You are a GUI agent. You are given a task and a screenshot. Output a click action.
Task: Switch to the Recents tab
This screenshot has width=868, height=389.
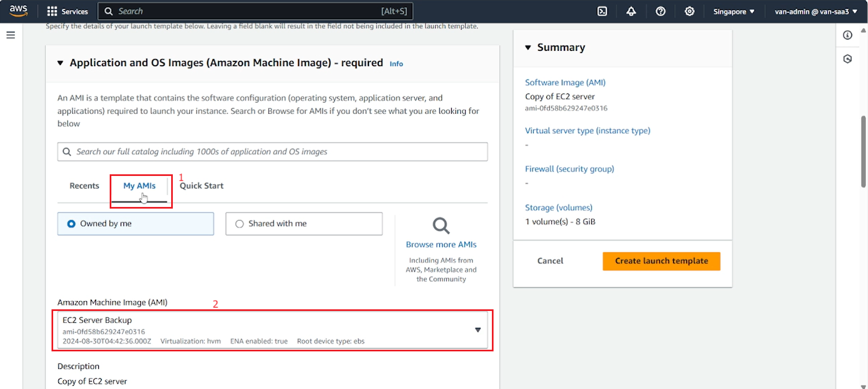[84, 186]
